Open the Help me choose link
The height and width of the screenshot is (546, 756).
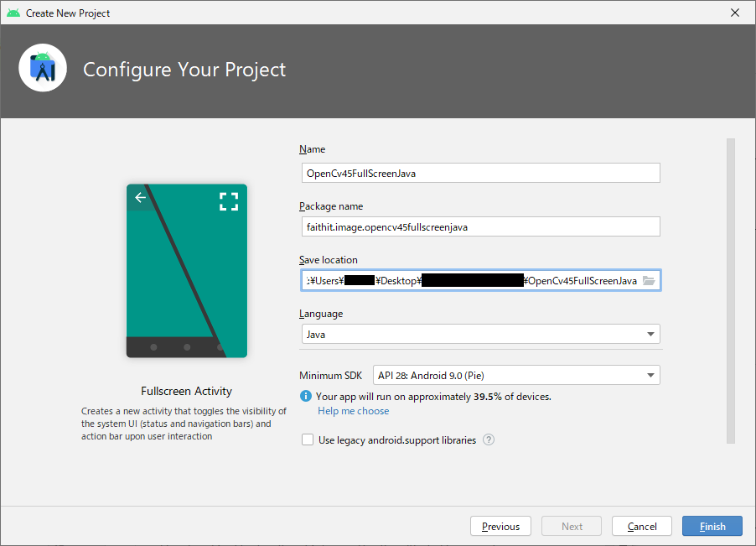pyautogui.click(x=354, y=411)
